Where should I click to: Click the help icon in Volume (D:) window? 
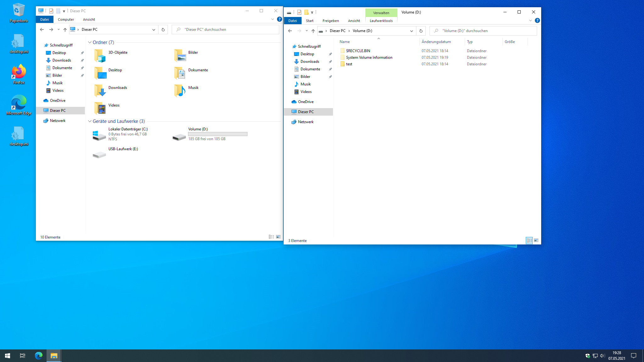(x=537, y=20)
